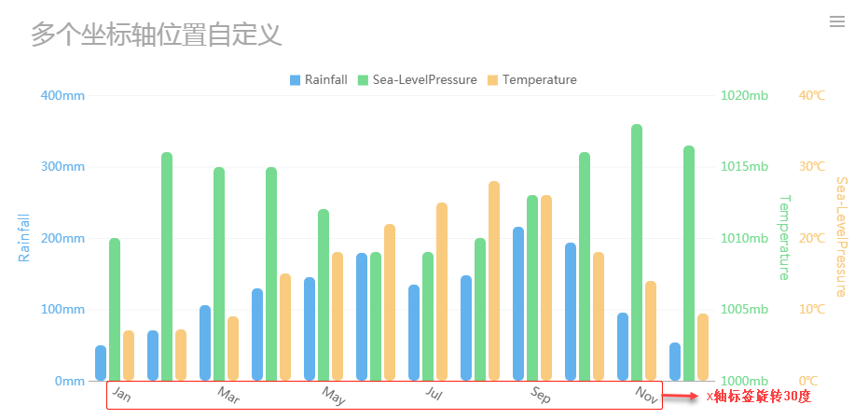Image resolution: width=868 pixels, height=419 pixels.
Task: Click the 1020mb axis label
Action: pos(744,95)
